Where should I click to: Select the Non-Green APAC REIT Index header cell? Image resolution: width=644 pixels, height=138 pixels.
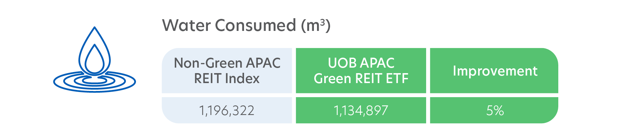227,71
